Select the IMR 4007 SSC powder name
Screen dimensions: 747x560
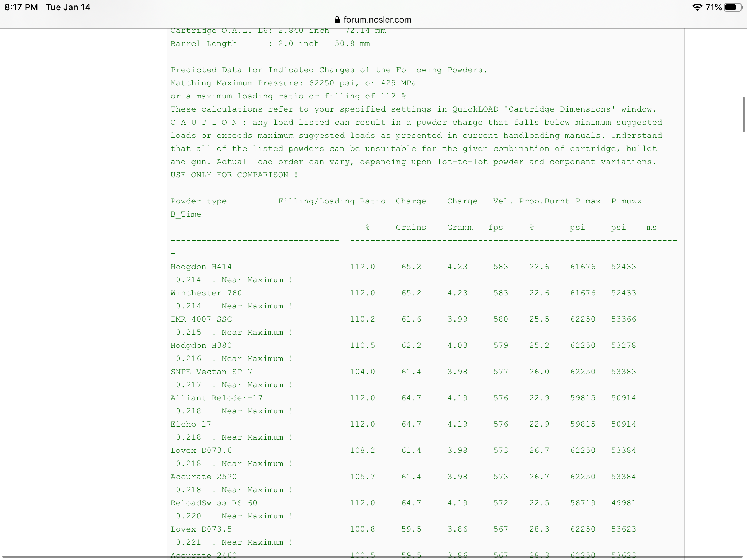(x=201, y=319)
